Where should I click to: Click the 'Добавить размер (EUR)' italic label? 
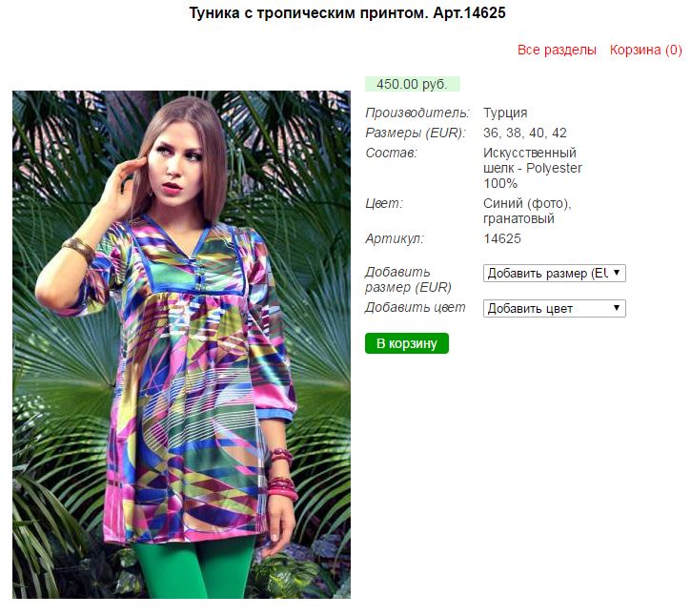click(x=408, y=279)
